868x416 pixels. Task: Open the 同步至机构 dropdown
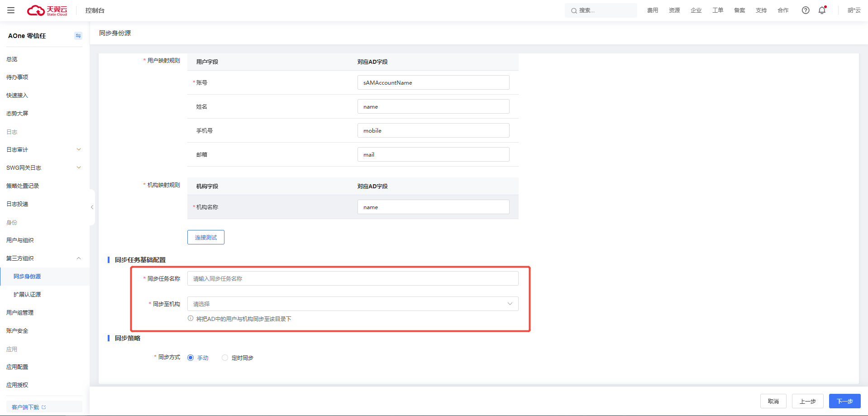(353, 304)
